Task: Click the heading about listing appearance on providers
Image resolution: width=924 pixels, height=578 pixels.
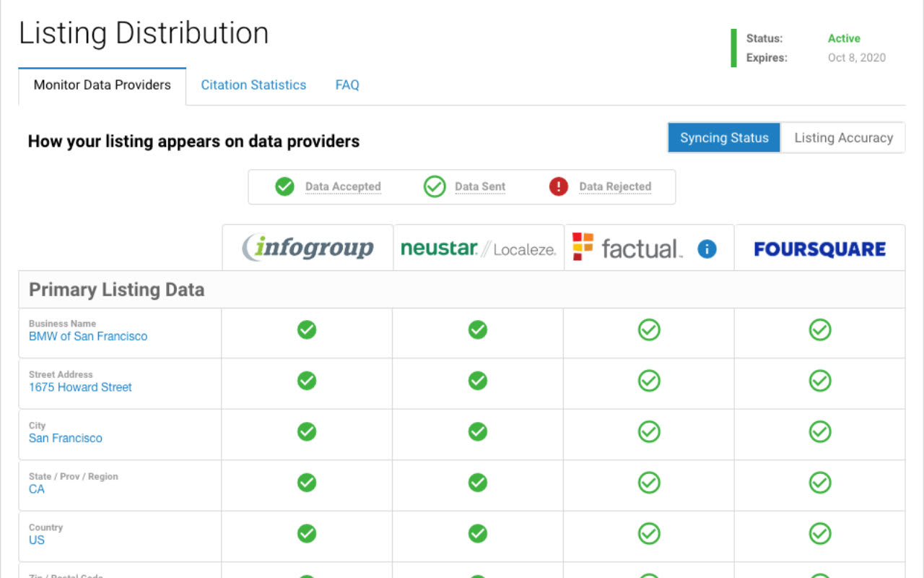Action: pyautogui.click(x=193, y=142)
